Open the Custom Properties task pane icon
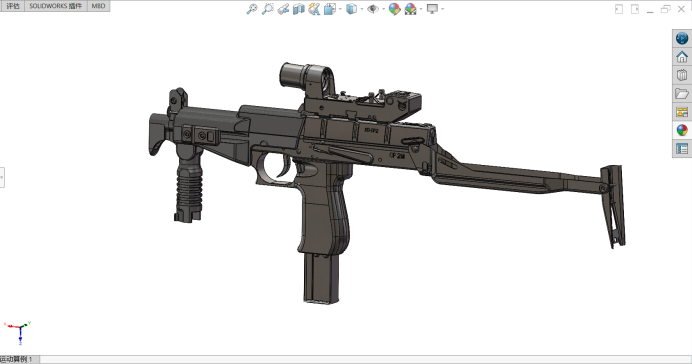This screenshot has width=692, height=364. [x=682, y=149]
